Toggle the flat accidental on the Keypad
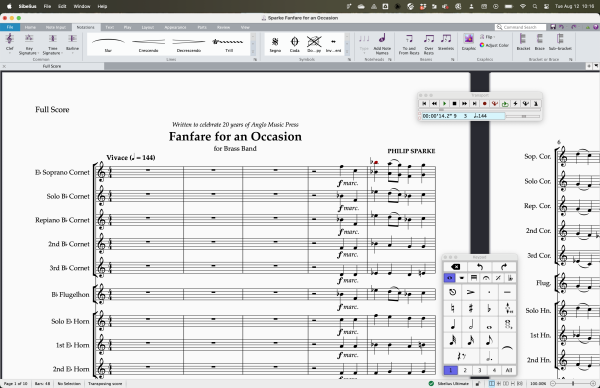The height and width of the screenshot is (388, 600). pyautogui.click(x=489, y=308)
